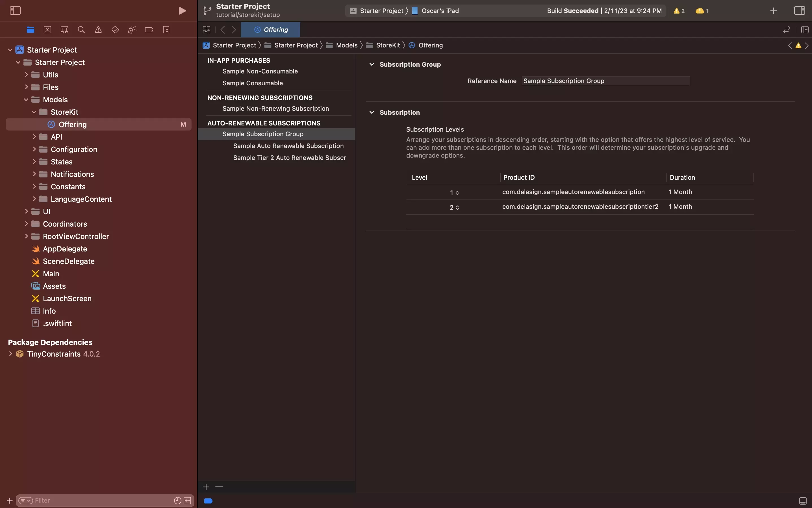The height and width of the screenshot is (508, 812).
Task: Collapse the Subscription section
Action: (372, 112)
